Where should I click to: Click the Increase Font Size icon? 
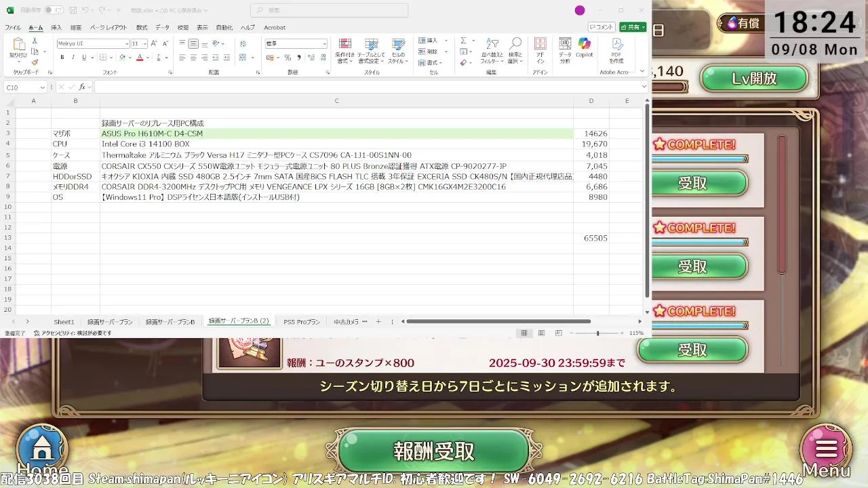(155, 43)
